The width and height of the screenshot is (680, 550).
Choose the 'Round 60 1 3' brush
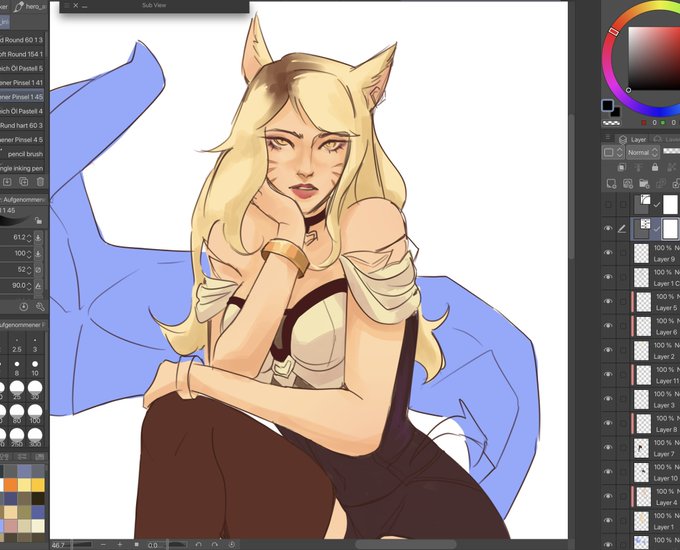pos(23,39)
